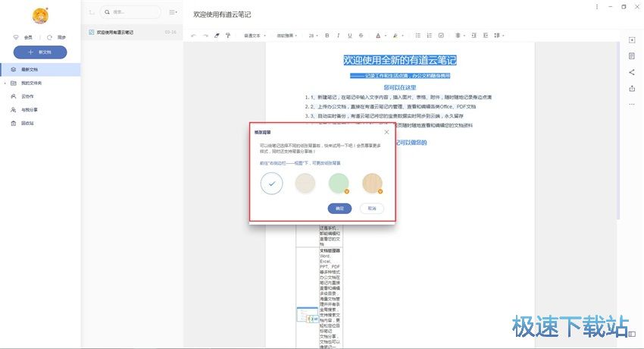The image size is (644, 349).
Task: Open the three-dots more menu on right
Action: click(632, 105)
